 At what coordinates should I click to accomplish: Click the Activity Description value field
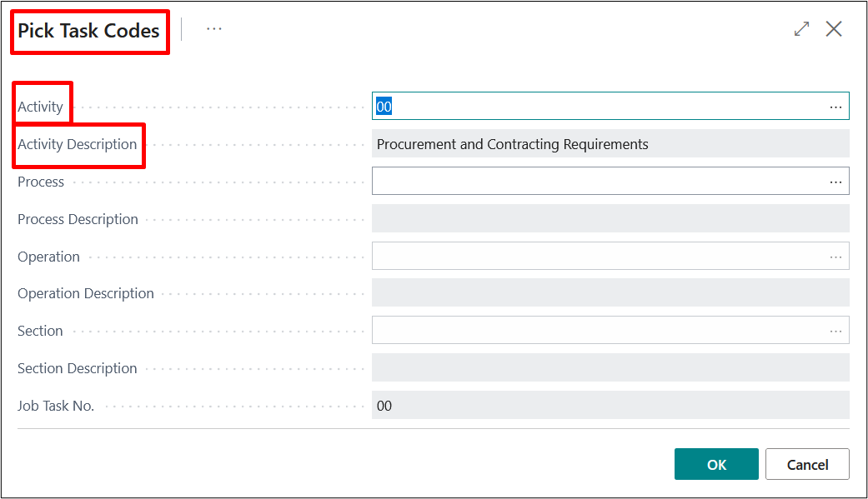point(610,144)
